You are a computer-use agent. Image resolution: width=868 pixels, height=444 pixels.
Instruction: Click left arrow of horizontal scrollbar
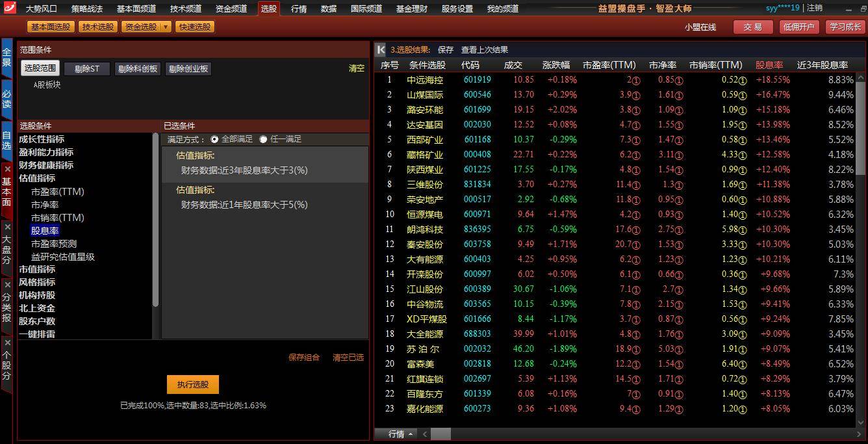click(x=425, y=434)
